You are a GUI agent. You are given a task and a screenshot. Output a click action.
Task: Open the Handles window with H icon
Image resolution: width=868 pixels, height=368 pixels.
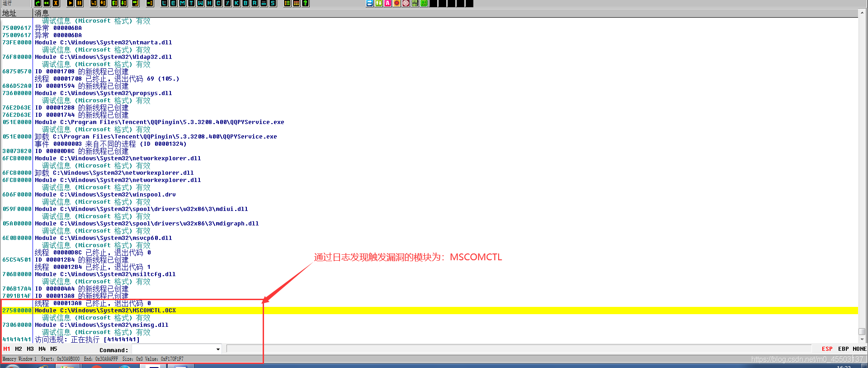[x=209, y=3]
